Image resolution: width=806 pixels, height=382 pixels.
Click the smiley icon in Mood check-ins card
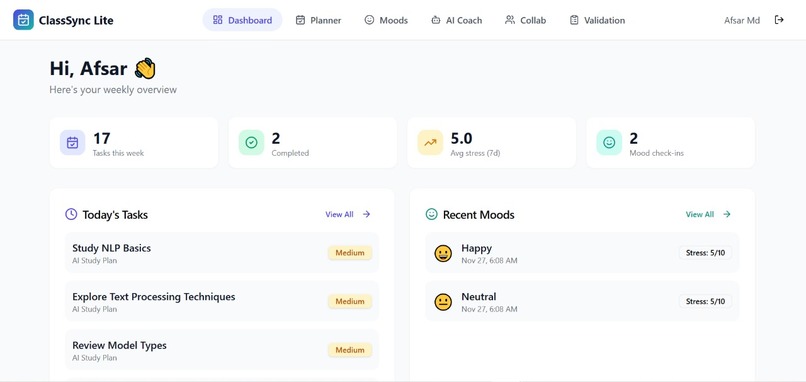(x=609, y=142)
